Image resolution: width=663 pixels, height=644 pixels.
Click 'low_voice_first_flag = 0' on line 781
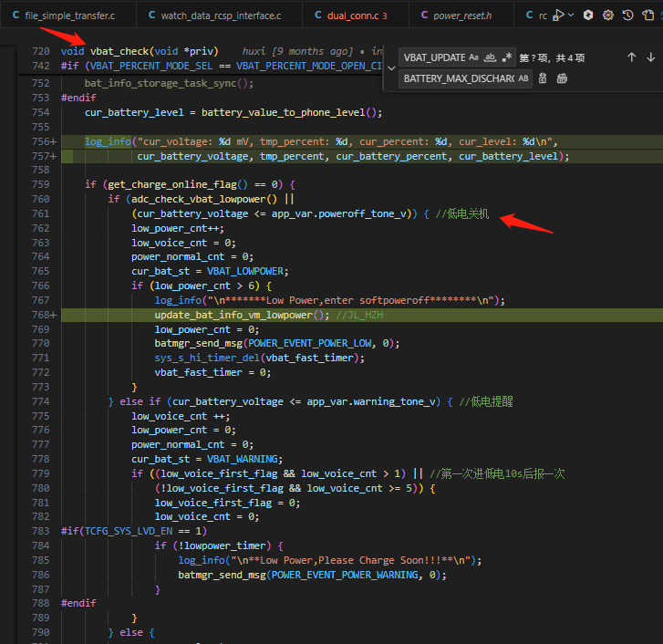click(x=224, y=503)
